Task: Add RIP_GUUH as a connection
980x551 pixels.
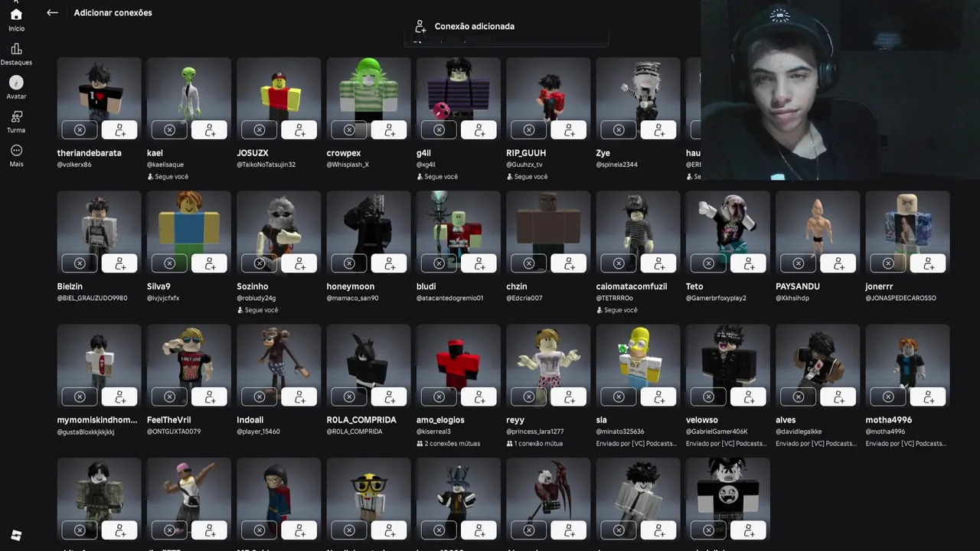Action: click(x=569, y=130)
